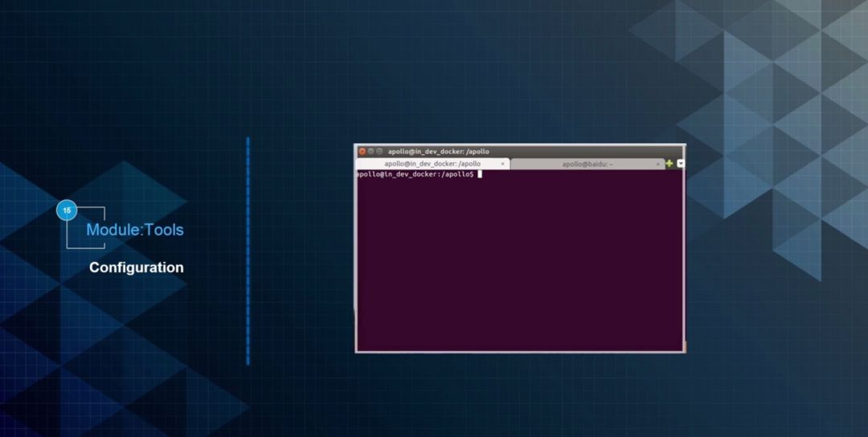Click the terminal title bar text

[x=439, y=151]
